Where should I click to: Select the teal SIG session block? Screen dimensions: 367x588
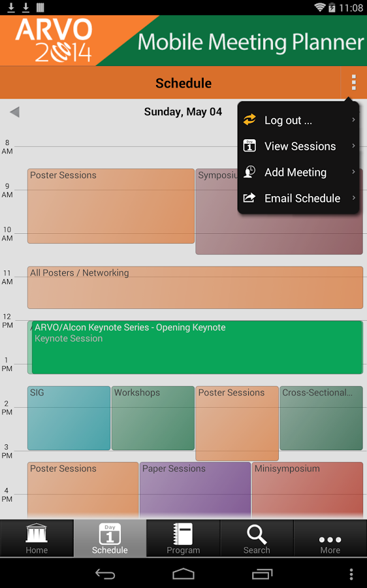coord(69,418)
